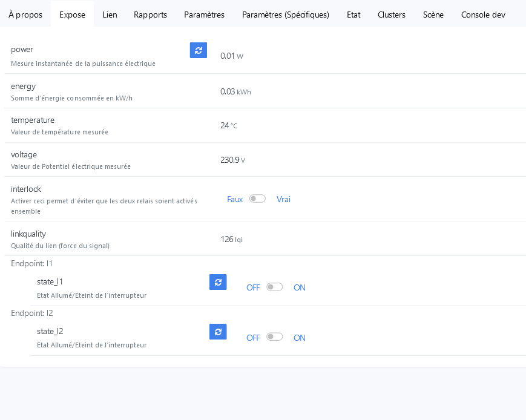526x420 pixels.
Task: Click the 'linkquality' property name
Action: 28,234
